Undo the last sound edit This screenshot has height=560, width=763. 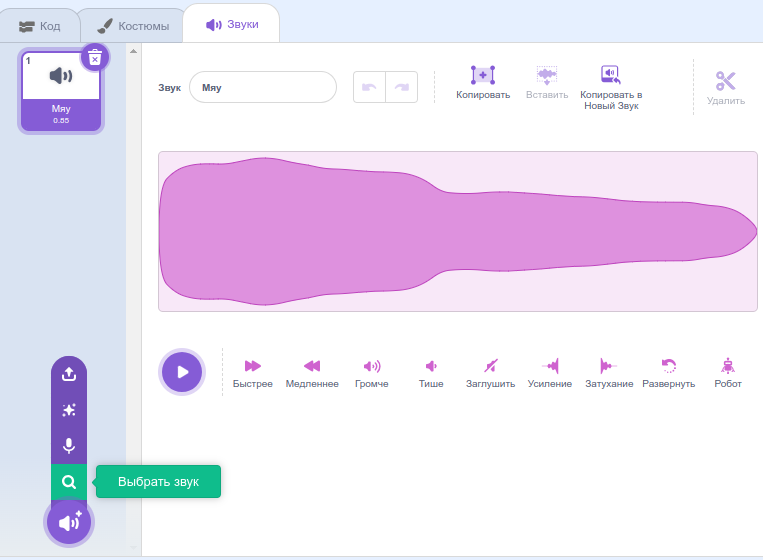click(369, 87)
